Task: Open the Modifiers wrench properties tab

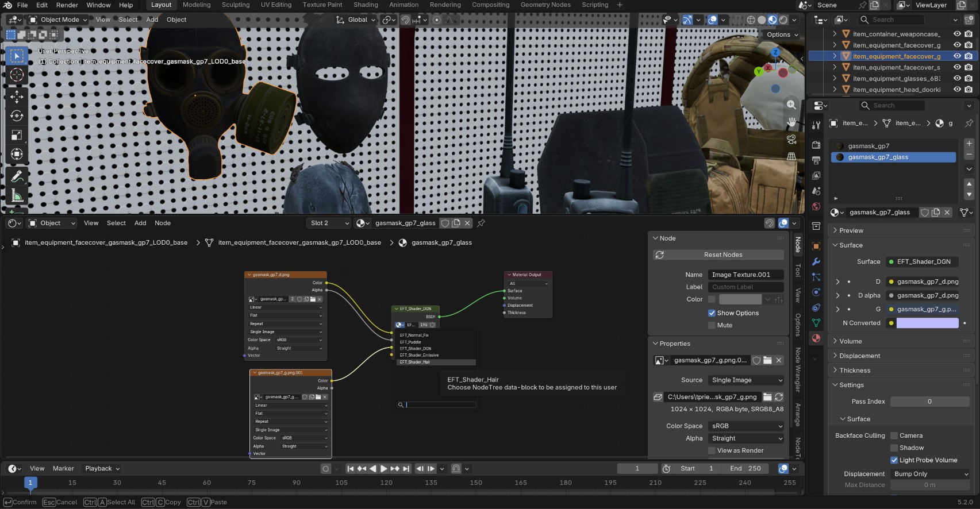Action: 816,261
